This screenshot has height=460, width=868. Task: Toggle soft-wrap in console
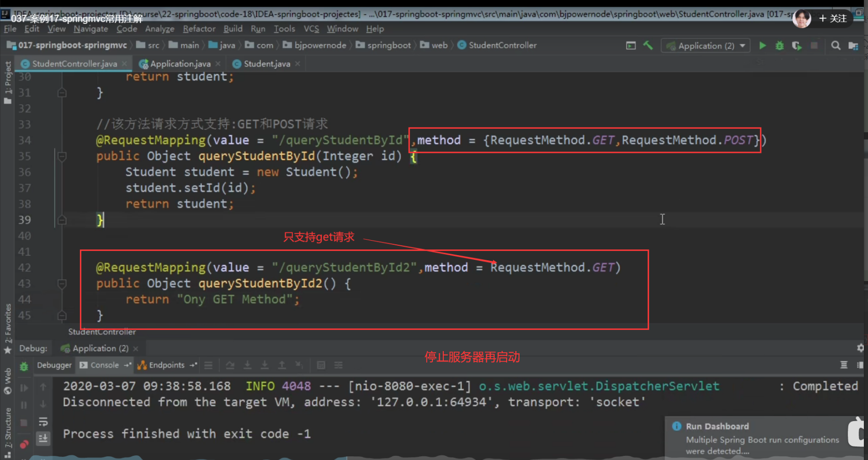(x=43, y=421)
